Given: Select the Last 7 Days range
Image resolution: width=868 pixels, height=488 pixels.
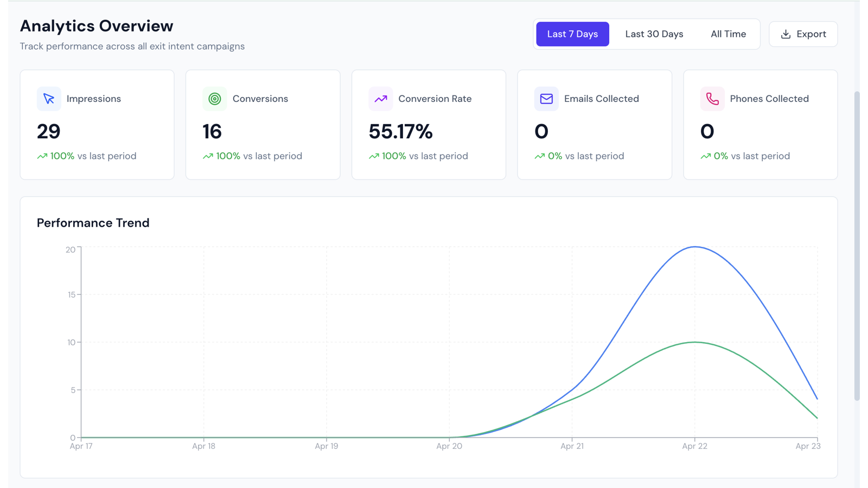Looking at the screenshot, I should (x=572, y=34).
